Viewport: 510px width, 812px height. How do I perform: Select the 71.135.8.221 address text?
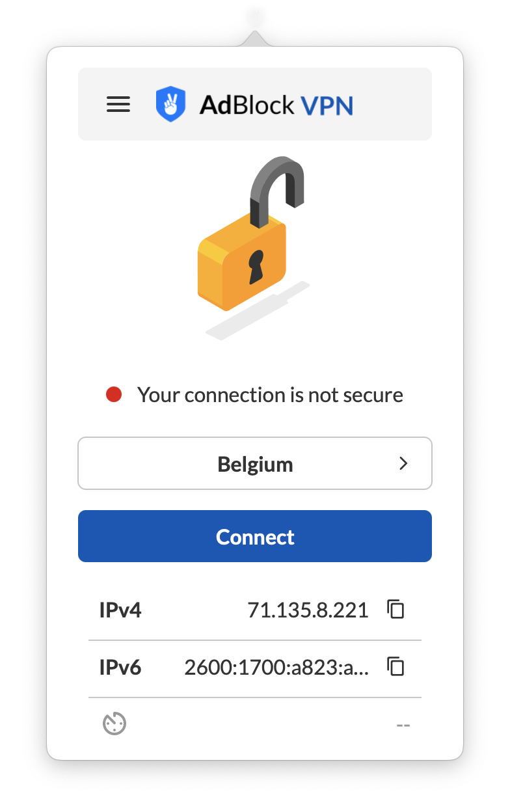click(x=308, y=610)
